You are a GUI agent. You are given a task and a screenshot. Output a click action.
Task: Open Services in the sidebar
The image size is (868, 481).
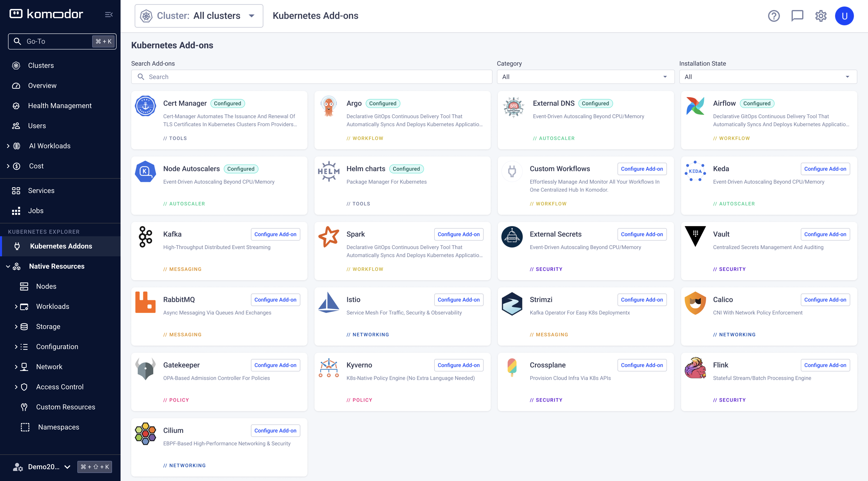[41, 191]
